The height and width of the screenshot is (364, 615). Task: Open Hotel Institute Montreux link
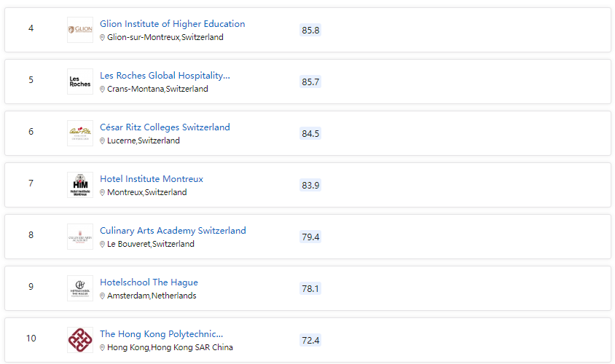152,179
